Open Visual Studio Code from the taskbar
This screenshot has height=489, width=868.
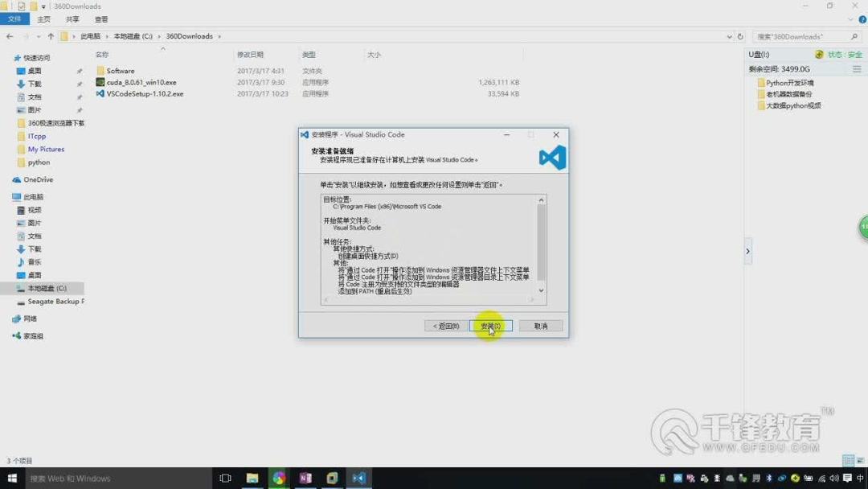click(x=358, y=478)
